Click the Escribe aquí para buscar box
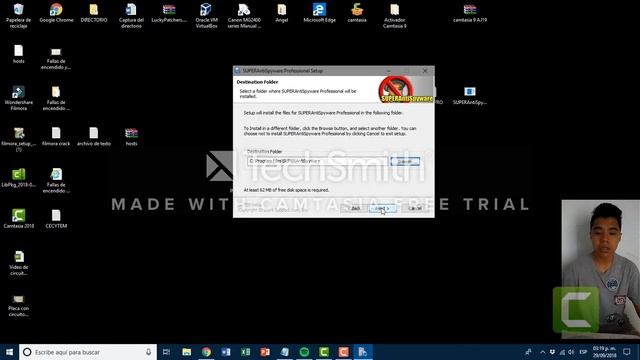The height and width of the screenshot is (360, 640). click(x=88, y=352)
